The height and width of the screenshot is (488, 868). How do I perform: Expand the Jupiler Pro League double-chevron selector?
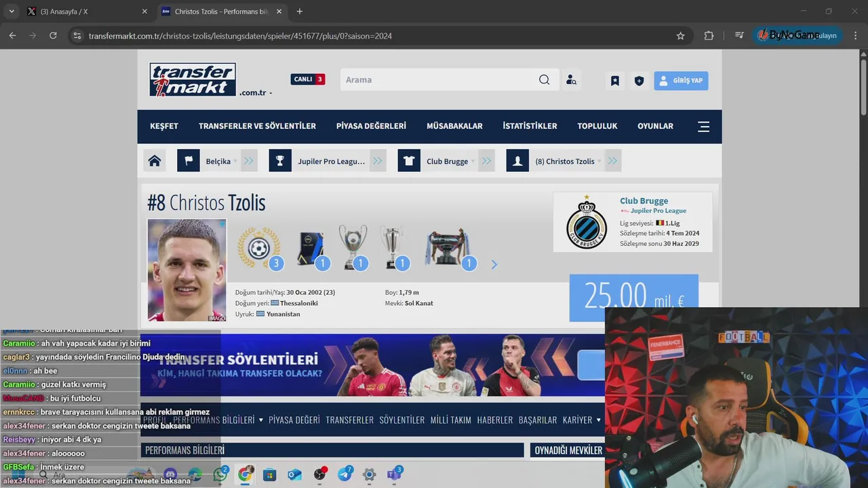[x=378, y=161]
